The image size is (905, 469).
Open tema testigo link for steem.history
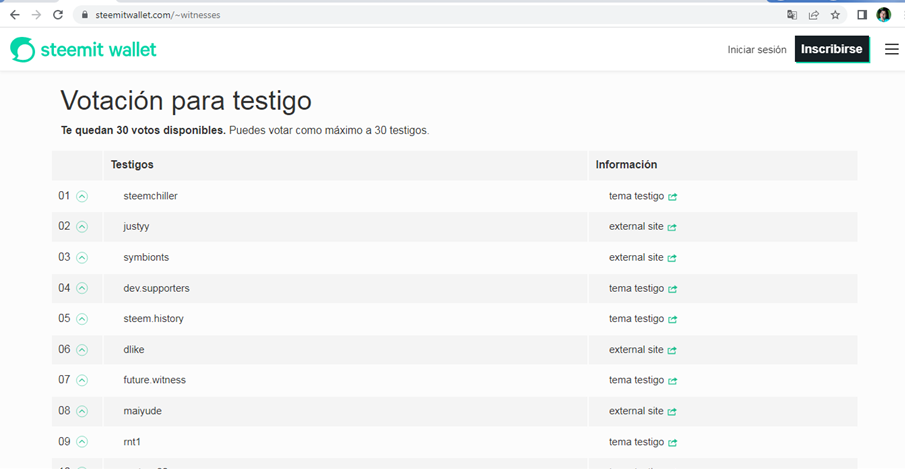pyautogui.click(x=636, y=318)
